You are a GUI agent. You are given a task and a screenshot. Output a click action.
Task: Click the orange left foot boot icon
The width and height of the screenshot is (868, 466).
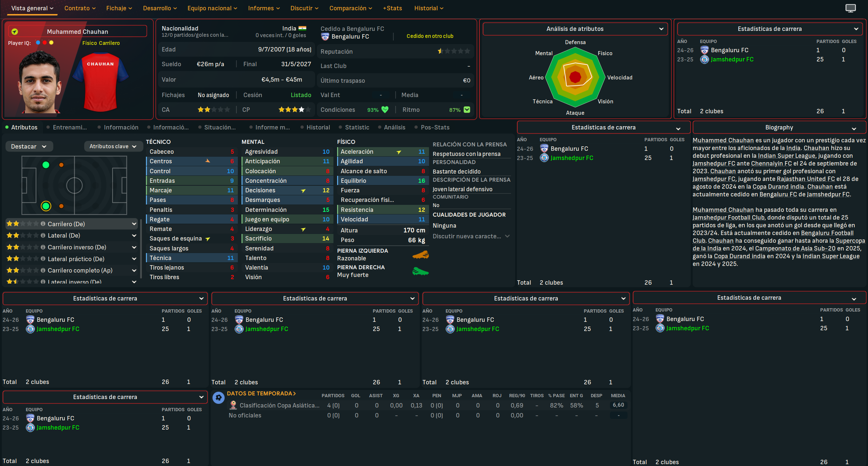point(421,255)
